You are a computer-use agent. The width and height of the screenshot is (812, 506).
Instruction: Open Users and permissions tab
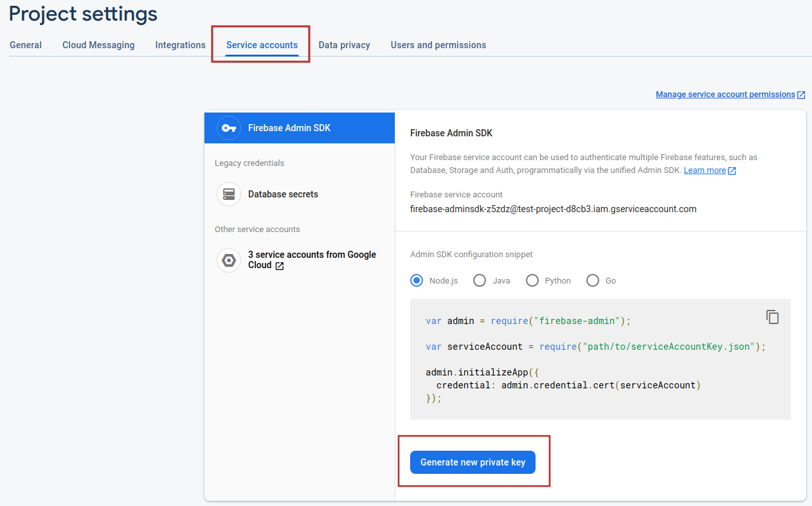click(x=438, y=45)
